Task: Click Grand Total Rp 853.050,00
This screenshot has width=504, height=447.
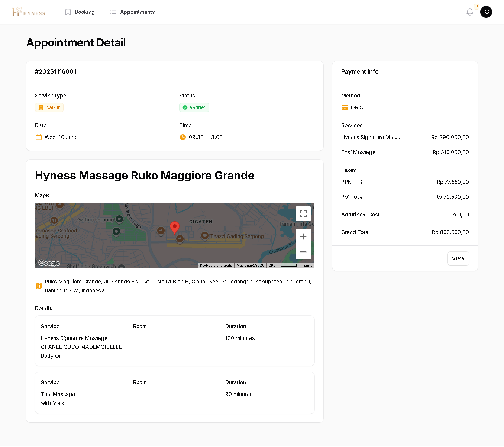Action: [450, 232]
